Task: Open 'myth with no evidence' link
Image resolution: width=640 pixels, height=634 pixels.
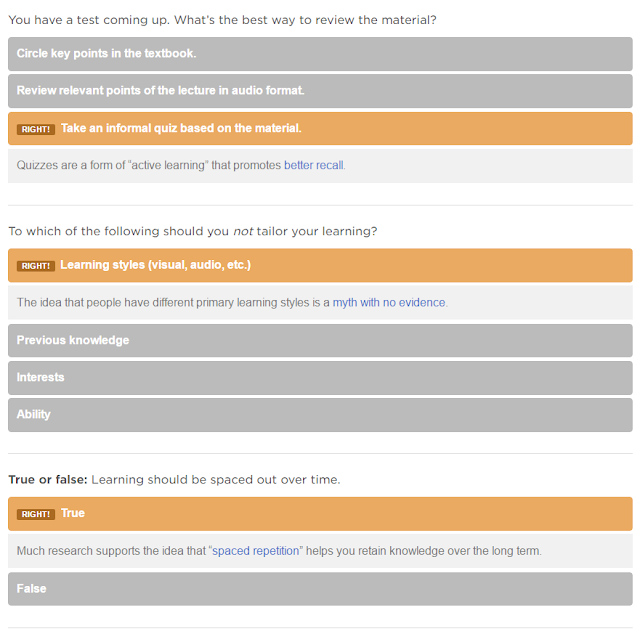Action: pos(389,303)
